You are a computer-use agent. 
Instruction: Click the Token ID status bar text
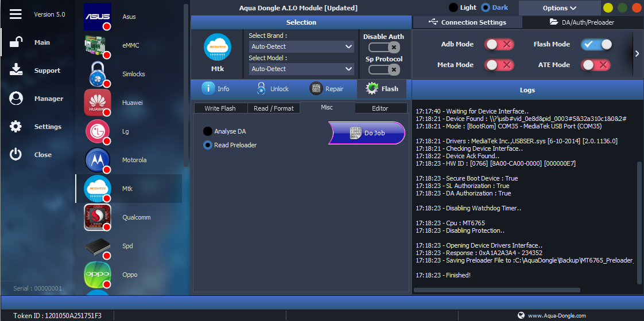(x=57, y=316)
